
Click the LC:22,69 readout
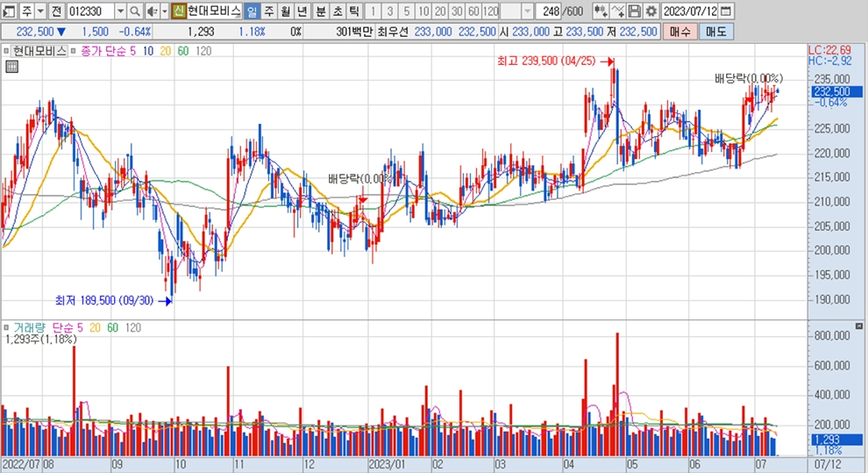point(829,50)
